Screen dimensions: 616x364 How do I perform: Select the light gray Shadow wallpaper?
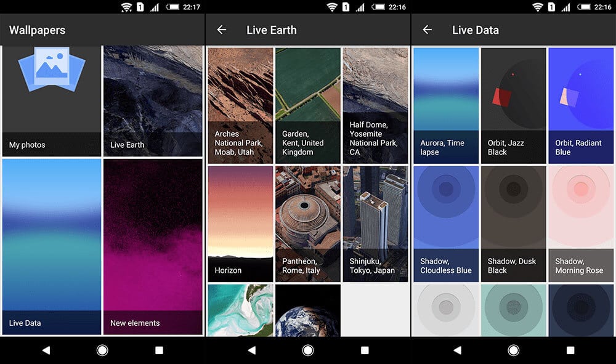(446, 310)
